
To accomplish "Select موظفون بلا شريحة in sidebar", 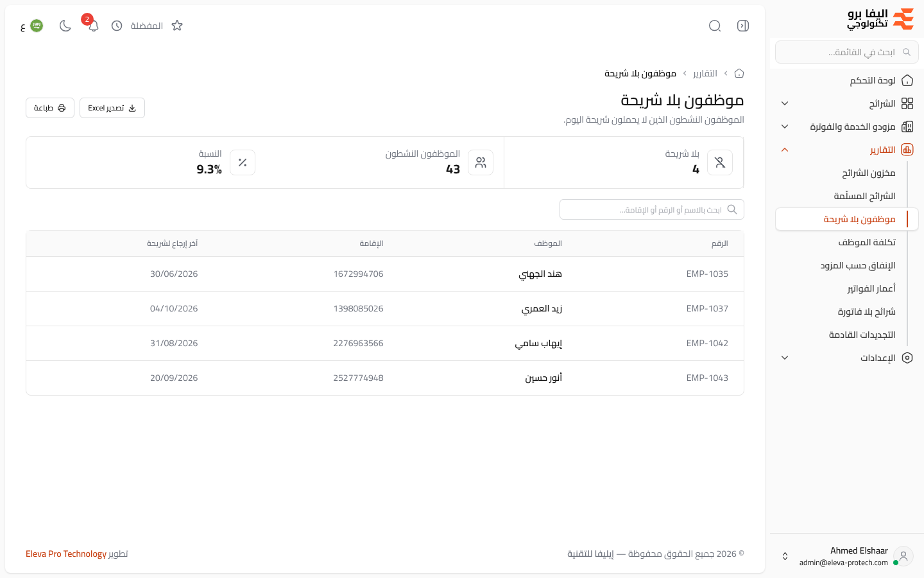I will (x=847, y=219).
